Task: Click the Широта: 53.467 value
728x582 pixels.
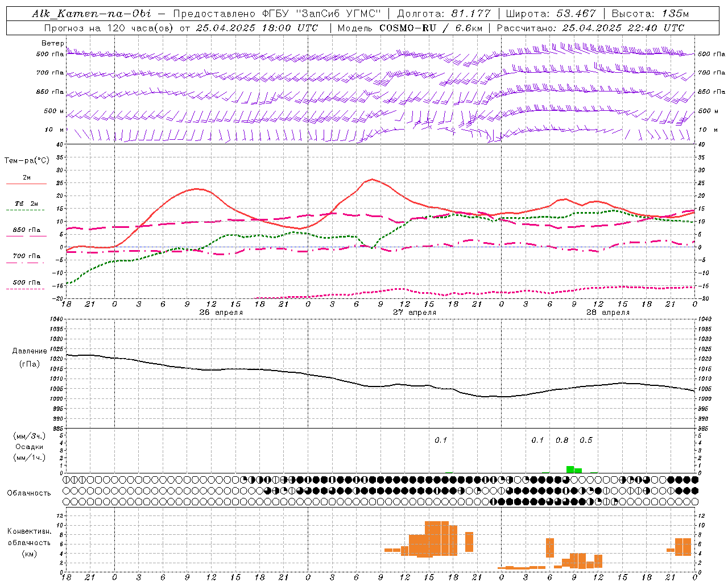Action: tap(551, 14)
